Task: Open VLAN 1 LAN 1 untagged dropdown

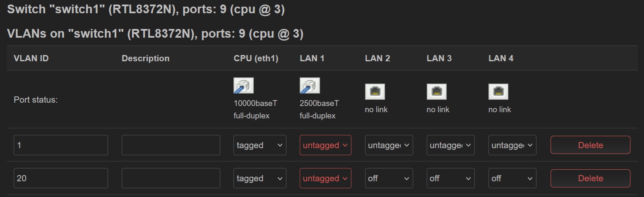Action: pos(325,145)
